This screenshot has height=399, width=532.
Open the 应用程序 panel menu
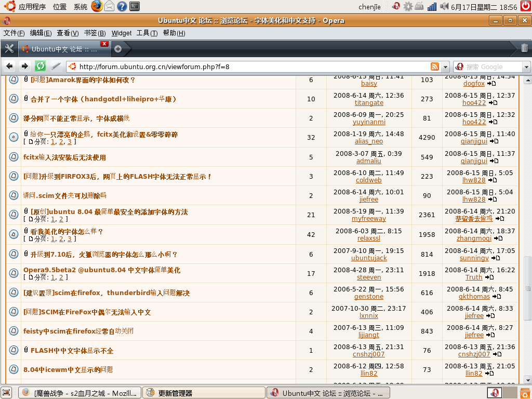click(32, 7)
